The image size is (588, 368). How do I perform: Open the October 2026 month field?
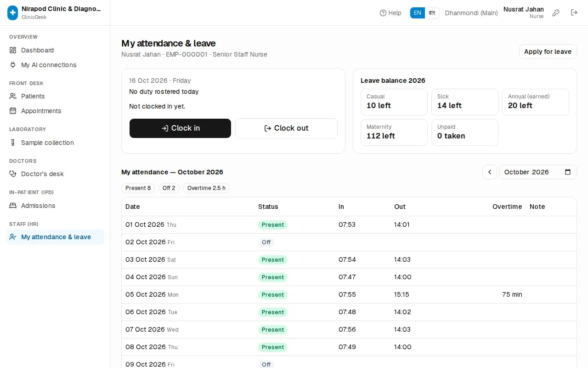coord(538,172)
